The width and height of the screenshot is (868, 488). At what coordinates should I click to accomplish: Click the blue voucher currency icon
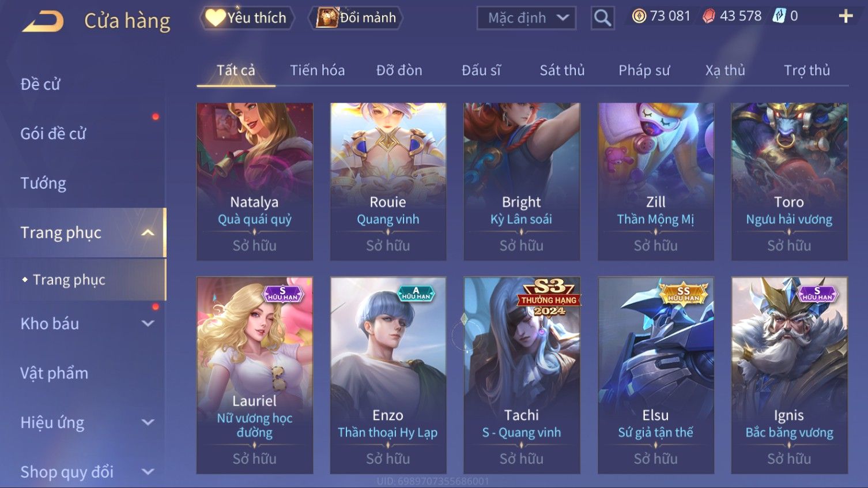pos(779,16)
